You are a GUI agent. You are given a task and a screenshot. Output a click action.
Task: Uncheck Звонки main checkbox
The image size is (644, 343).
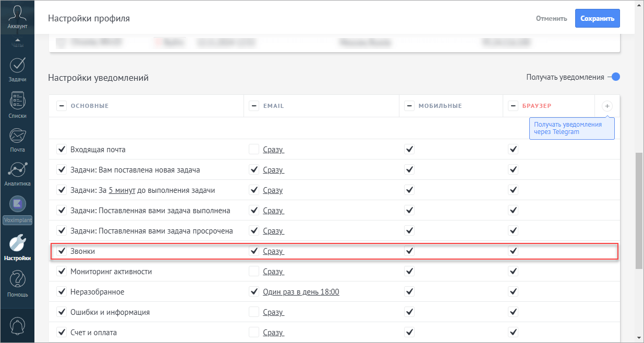point(62,251)
